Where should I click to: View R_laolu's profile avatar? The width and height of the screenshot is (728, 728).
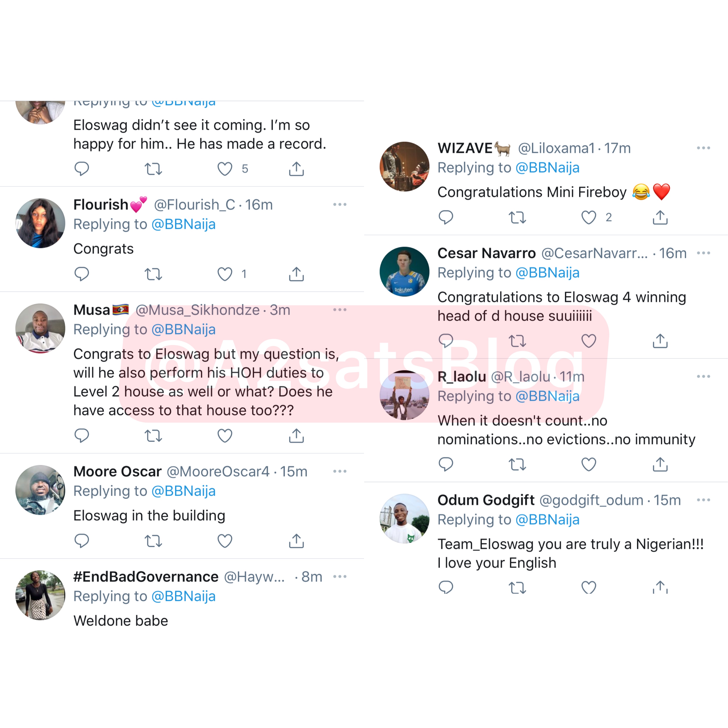tap(404, 395)
